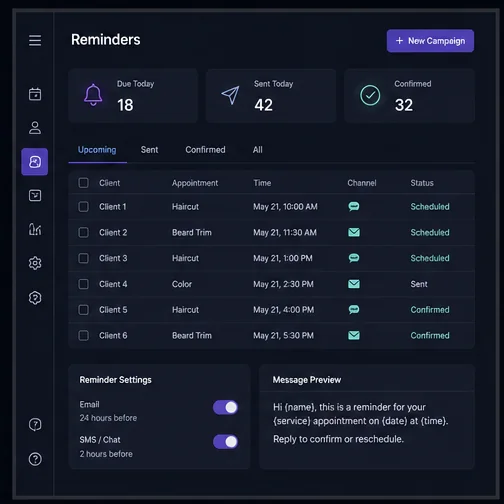The height and width of the screenshot is (504, 504).
Task: Click the time May 21, 2:30 PM
Action: 283,284
